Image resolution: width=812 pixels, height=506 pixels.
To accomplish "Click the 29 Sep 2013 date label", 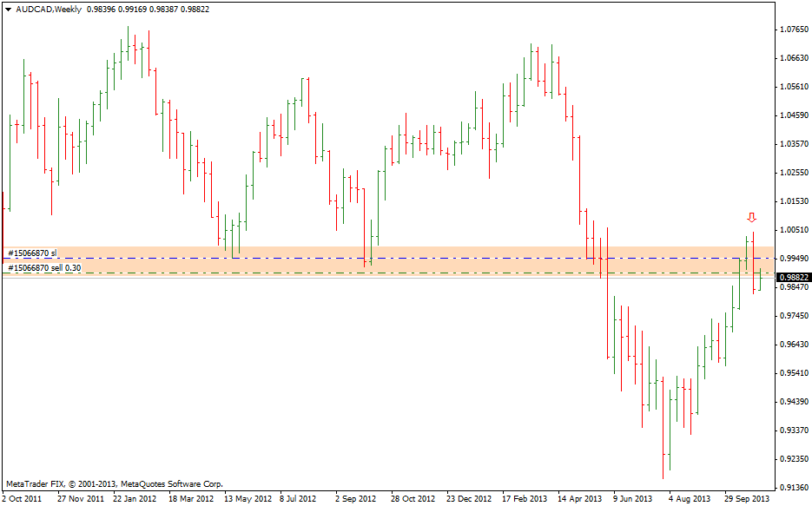I will pyautogui.click(x=748, y=499).
